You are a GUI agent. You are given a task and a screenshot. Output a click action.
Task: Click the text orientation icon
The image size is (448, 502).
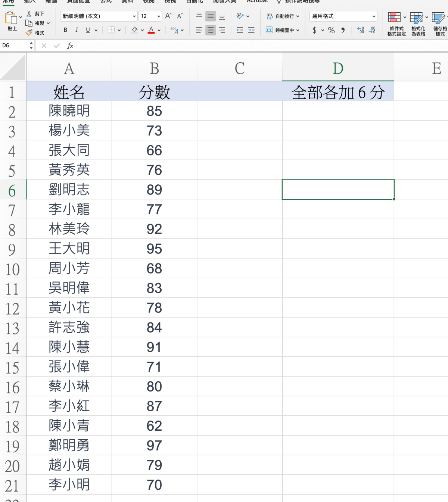pos(240,16)
